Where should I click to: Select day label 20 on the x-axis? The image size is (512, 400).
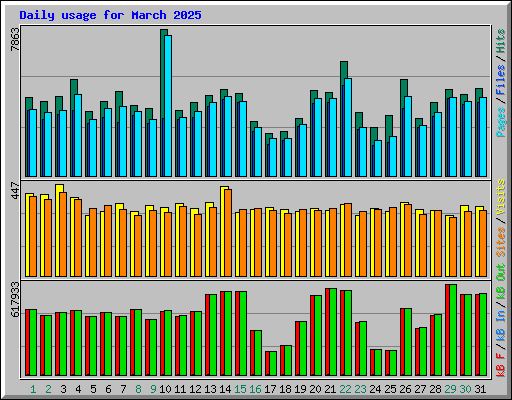tap(315, 389)
